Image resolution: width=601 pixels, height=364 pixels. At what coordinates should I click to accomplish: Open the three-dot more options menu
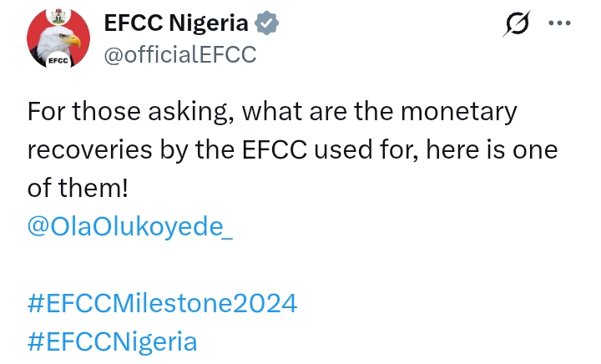559,23
